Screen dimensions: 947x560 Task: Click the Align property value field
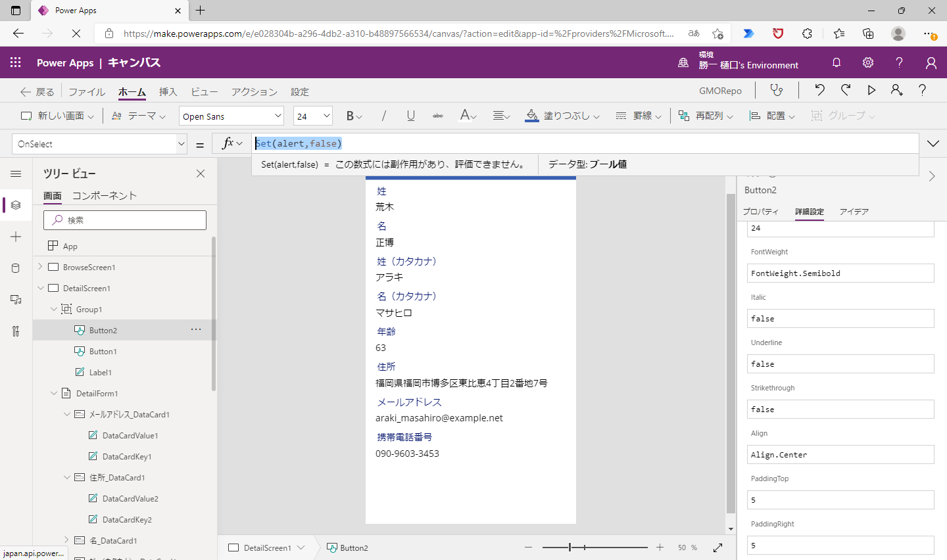tap(840, 454)
